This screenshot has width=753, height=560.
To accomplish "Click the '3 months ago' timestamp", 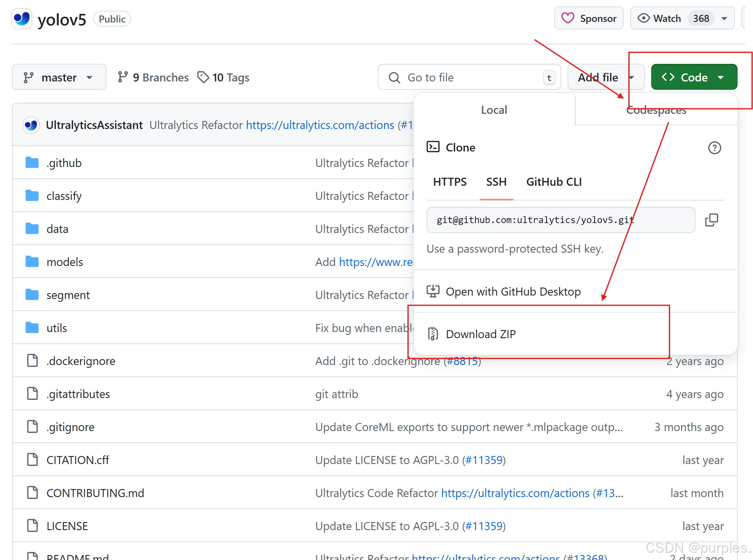I will pyautogui.click(x=689, y=427).
